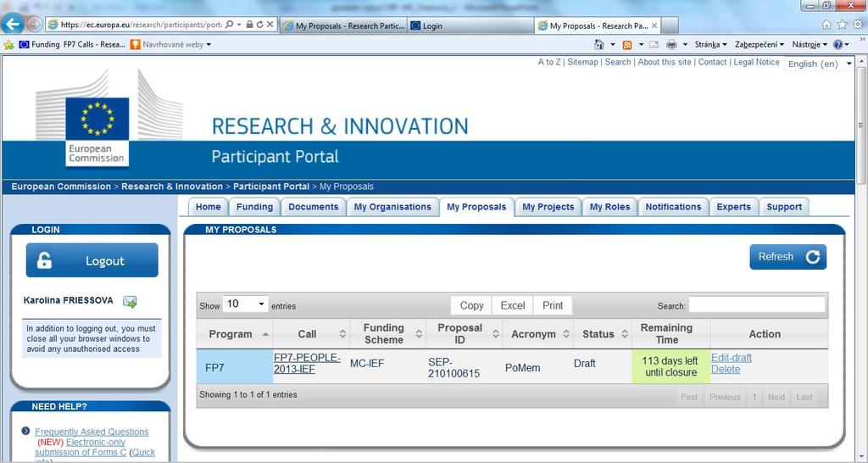Open the Nástroje menu
Image resolution: width=868 pixels, height=463 pixels.
point(810,44)
